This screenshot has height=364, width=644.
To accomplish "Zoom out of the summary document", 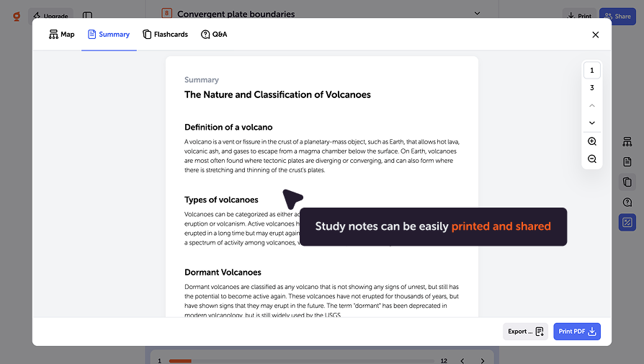I will tap(592, 159).
